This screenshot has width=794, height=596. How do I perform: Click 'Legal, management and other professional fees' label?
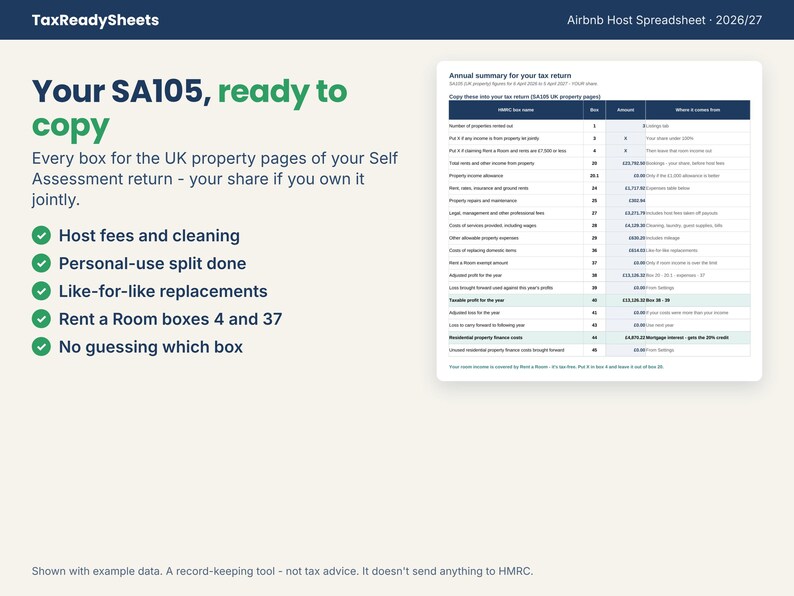pyautogui.click(x=497, y=213)
